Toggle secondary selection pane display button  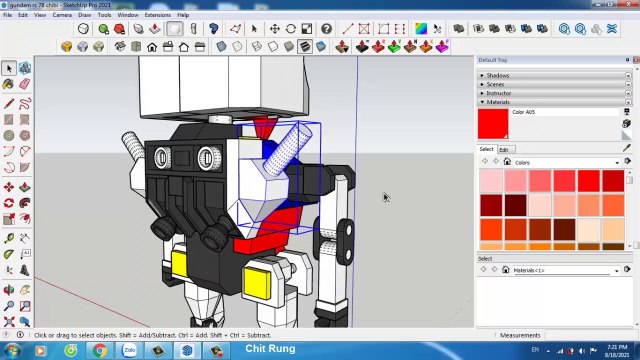coord(627,112)
